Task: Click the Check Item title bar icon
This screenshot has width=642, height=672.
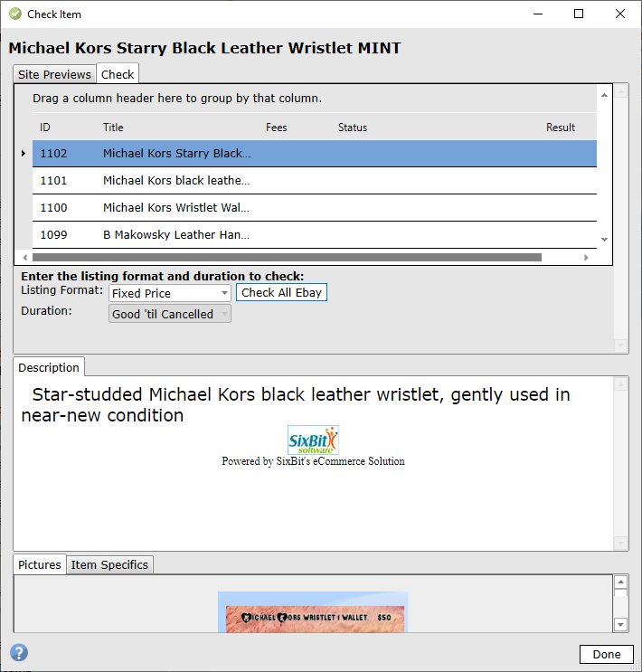Action: tap(14, 14)
